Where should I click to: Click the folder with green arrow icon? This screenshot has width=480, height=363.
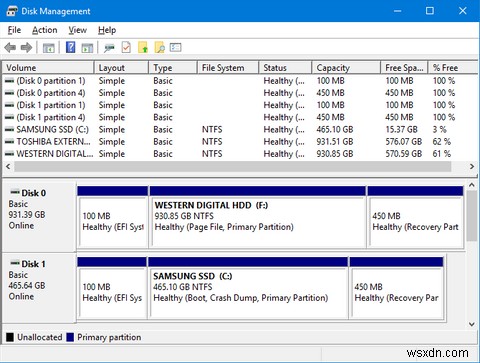pos(143,47)
